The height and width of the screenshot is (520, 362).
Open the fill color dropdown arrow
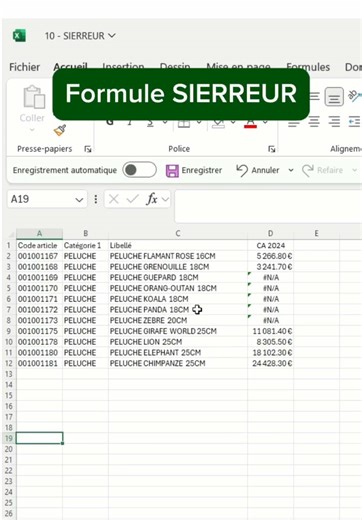[233, 122]
